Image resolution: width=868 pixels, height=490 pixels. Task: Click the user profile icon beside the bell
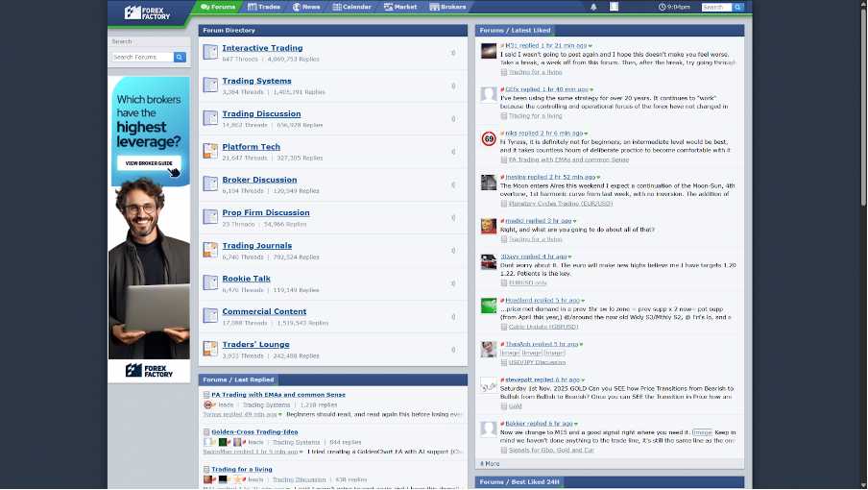[614, 7]
